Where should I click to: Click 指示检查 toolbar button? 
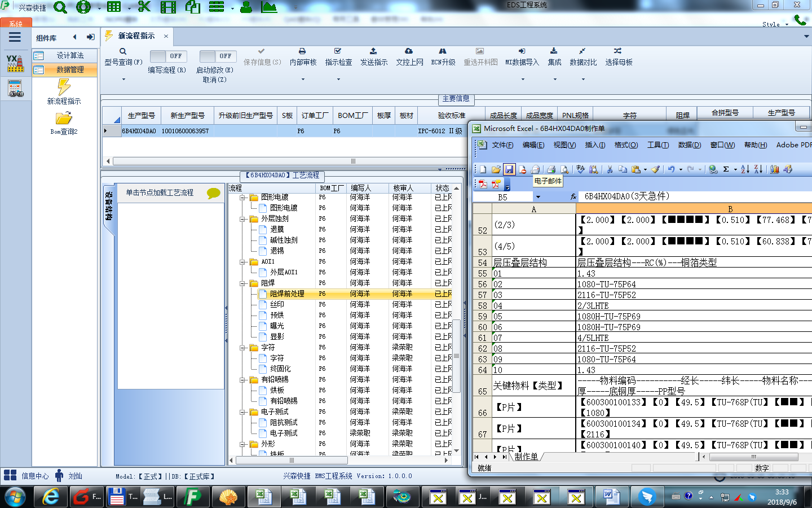coord(338,58)
